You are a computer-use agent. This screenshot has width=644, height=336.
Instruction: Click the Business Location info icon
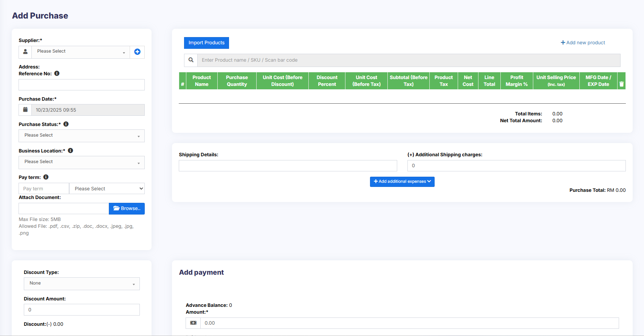(x=70, y=151)
